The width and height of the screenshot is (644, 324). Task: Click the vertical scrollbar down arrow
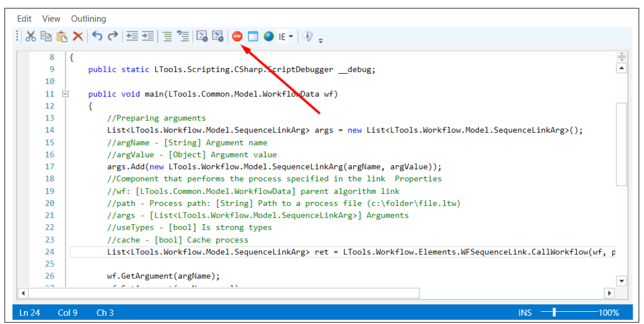[x=621, y=281]
